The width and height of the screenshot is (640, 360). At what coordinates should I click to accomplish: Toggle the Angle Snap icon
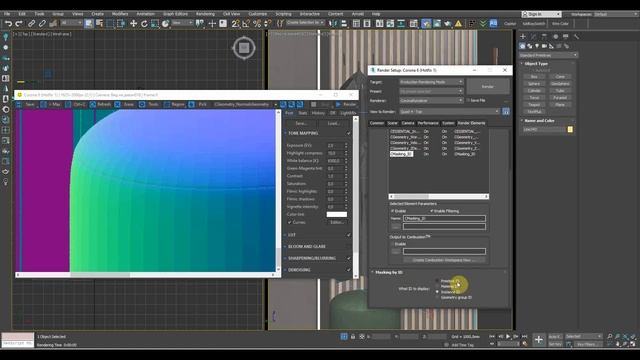(x=246, y=24)
